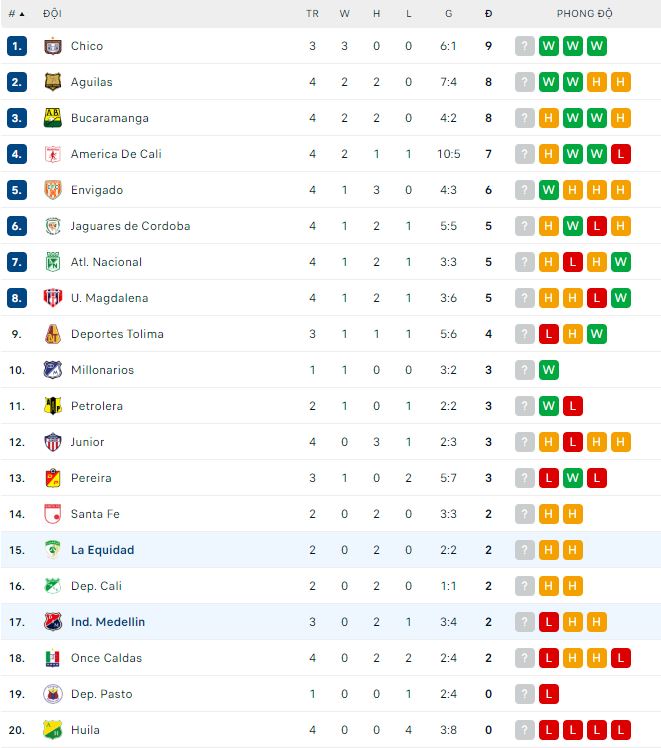
Task: Click the Once Caldas flag crest
Action: [x=53, y=658]
